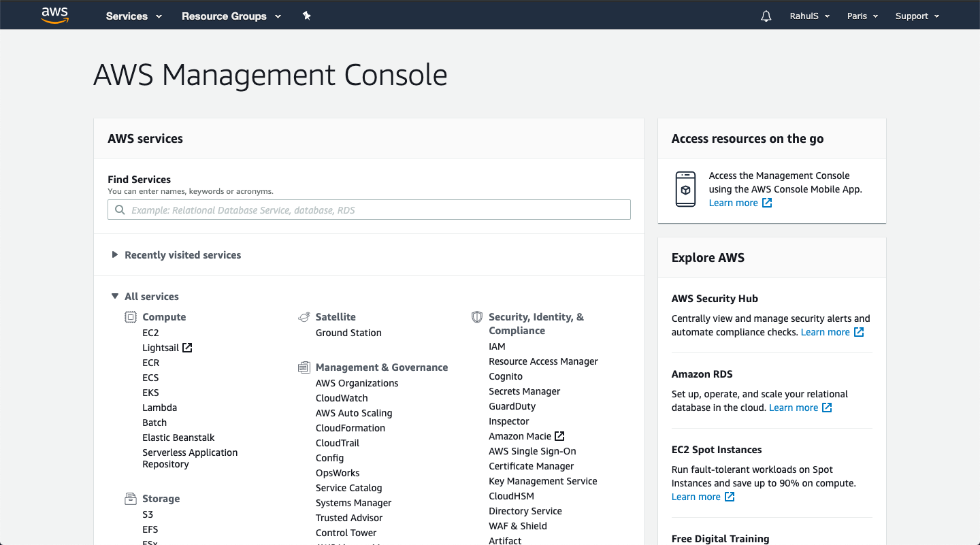Screen dimensions: 980x545
Task: Open the Paris region dropdown
Action: 862,16
